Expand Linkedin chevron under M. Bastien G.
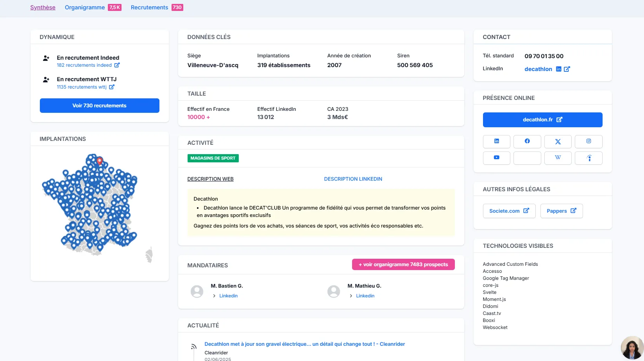The image size is (644, 361). pos(214,296)
